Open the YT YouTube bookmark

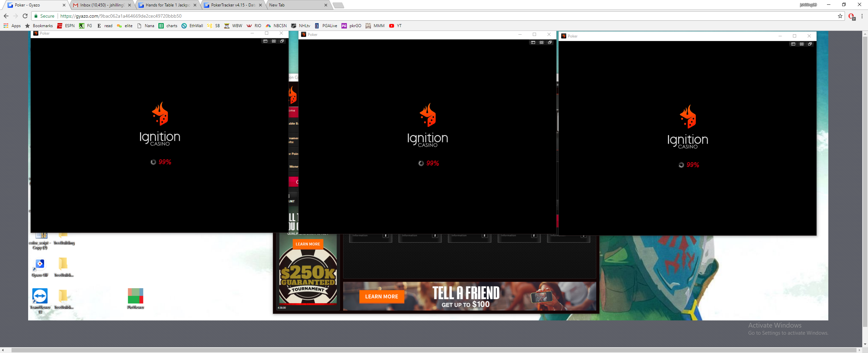click(395, 26)
